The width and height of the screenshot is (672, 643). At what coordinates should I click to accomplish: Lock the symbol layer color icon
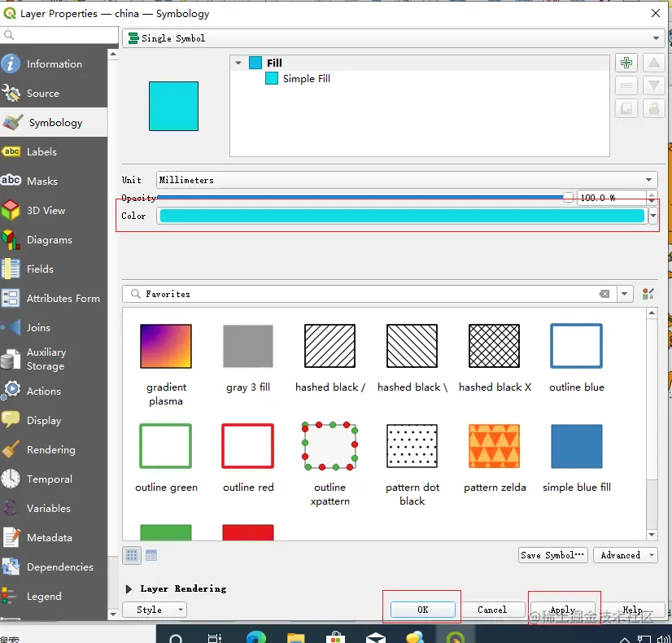tap(653, 108)
